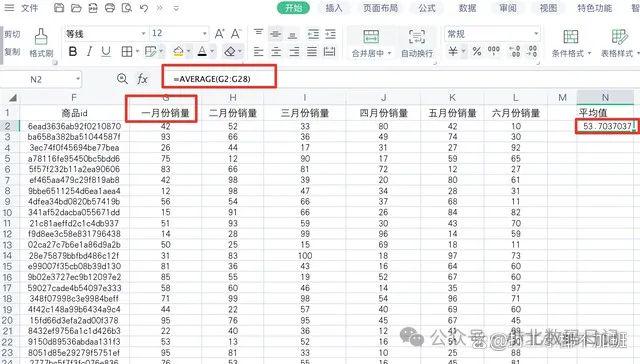Click the Merge and Center (合并居中) icon

[371, 37]
